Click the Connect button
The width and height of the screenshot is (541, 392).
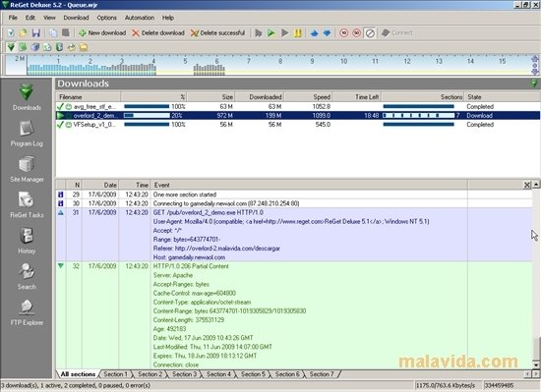pos(397,33)
